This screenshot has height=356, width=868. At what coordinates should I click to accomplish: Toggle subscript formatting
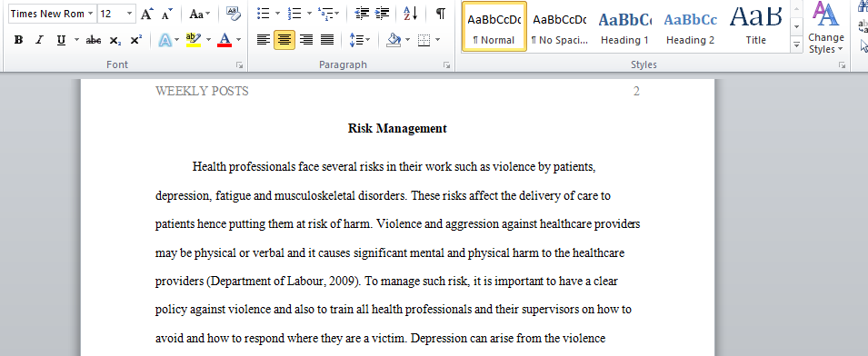tap(115, 40)
